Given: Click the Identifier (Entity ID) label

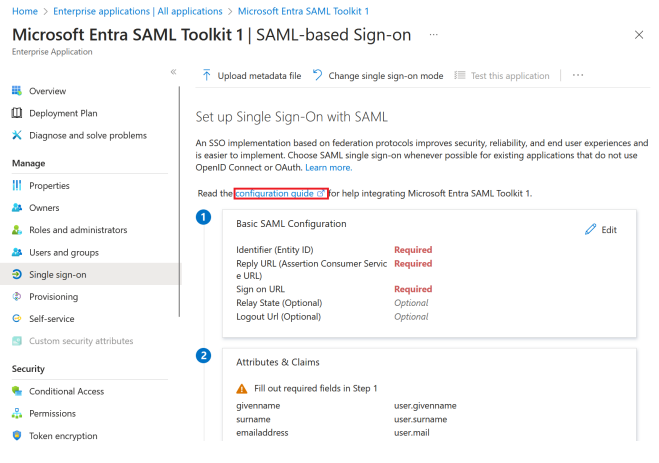Looking at the screenshot, I should 274,250.
